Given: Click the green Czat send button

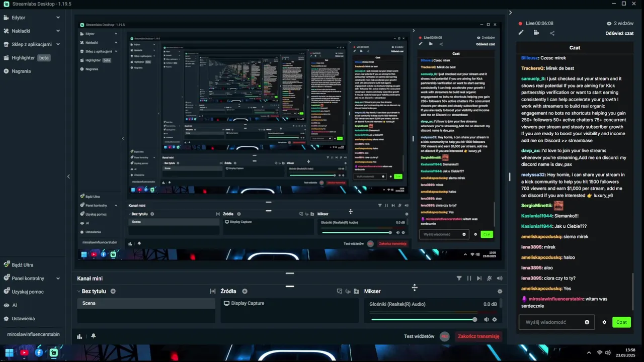Looking at the screenshot, I should click(622, 322).
